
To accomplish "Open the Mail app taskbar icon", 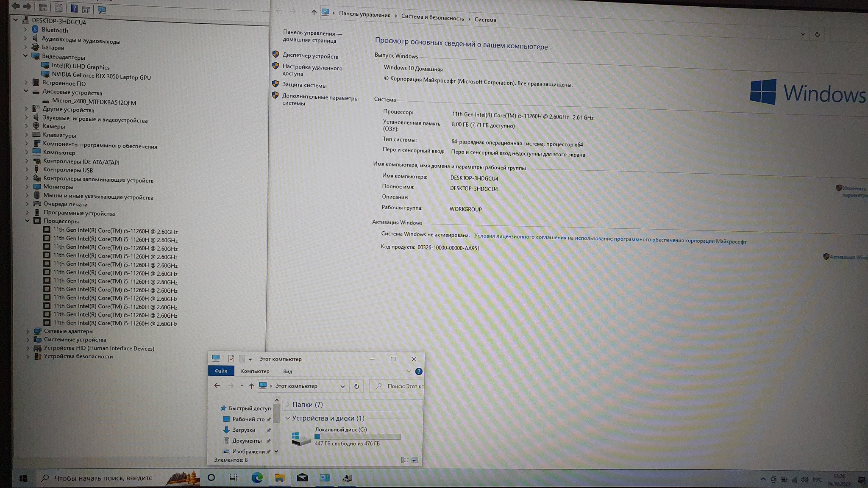I will pyautogui.click(x=302, y=478).
